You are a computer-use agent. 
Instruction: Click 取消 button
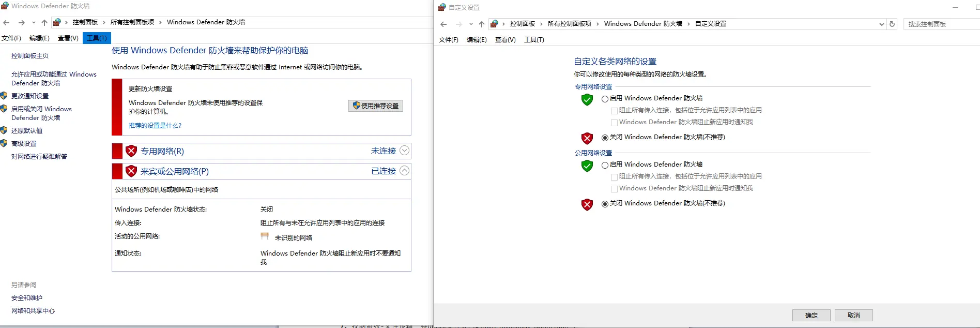tap(854, 315)
